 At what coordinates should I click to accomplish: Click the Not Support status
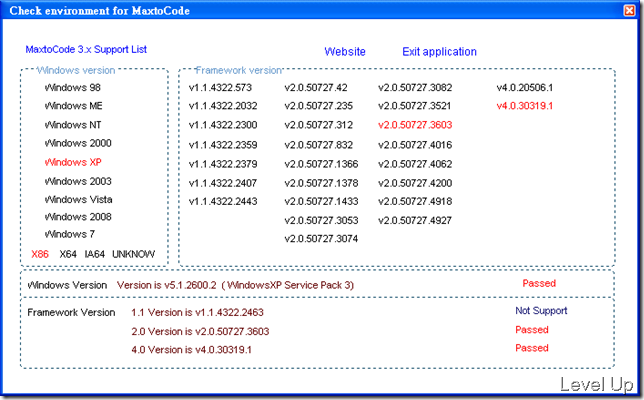tap(541, 311)
